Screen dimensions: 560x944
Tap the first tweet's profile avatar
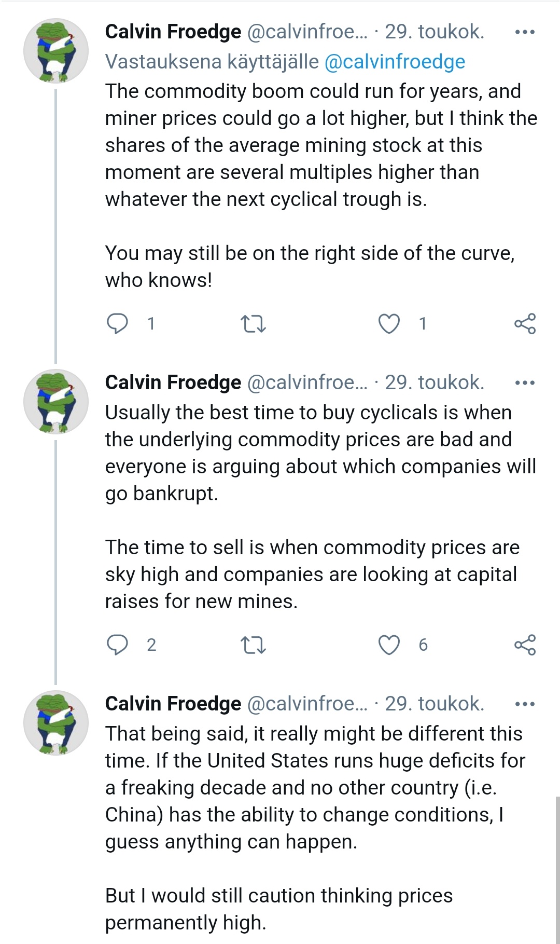coord(56,51)
